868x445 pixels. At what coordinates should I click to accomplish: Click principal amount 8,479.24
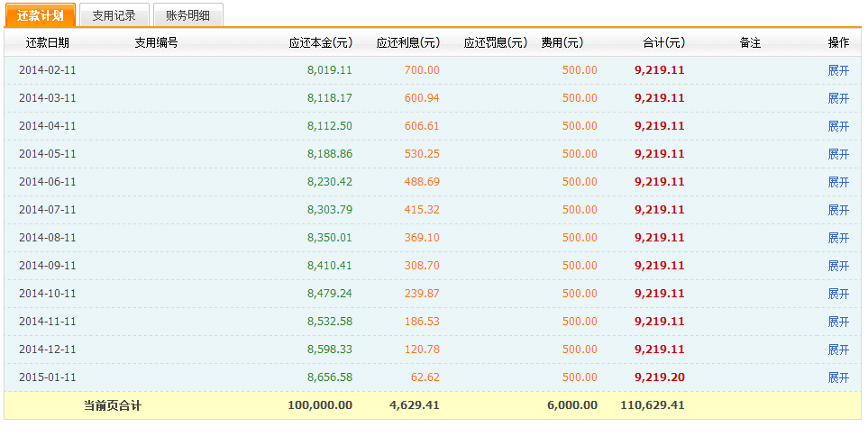point(329,294)
